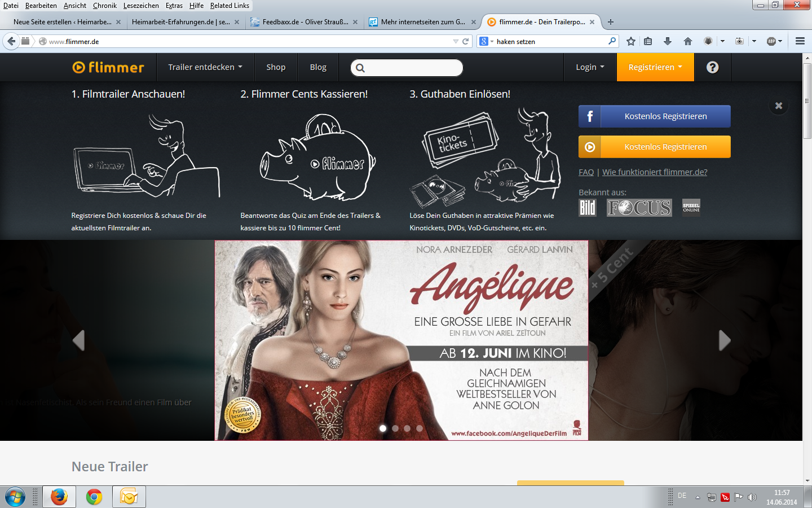
Task: Show the previous carousel slide
Action: tap(79, 340)
